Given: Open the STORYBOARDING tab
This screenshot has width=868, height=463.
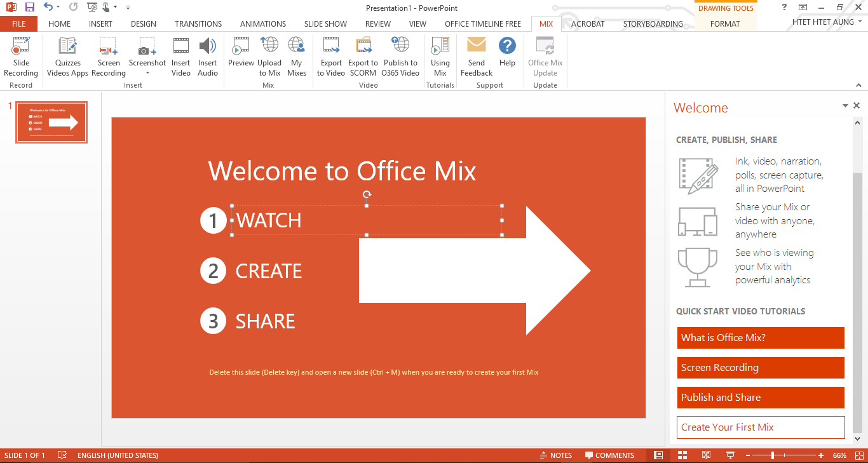Looking at the screenshot, I should pyautogui.click(x=653, y=24).
